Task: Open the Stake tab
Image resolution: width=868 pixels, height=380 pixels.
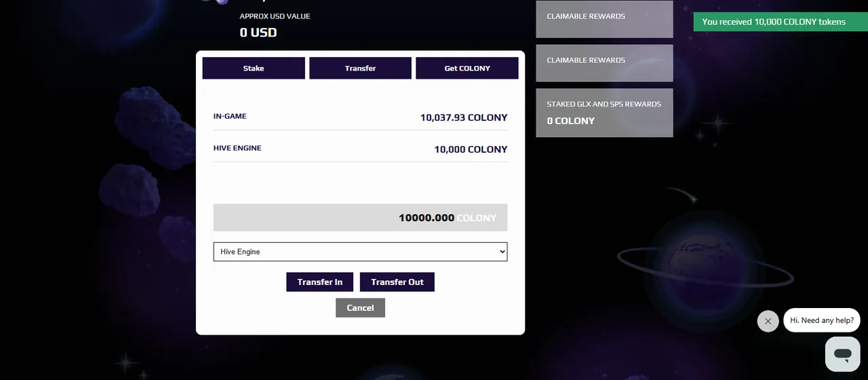Action: pyautogui.click(x=254, y=68)
